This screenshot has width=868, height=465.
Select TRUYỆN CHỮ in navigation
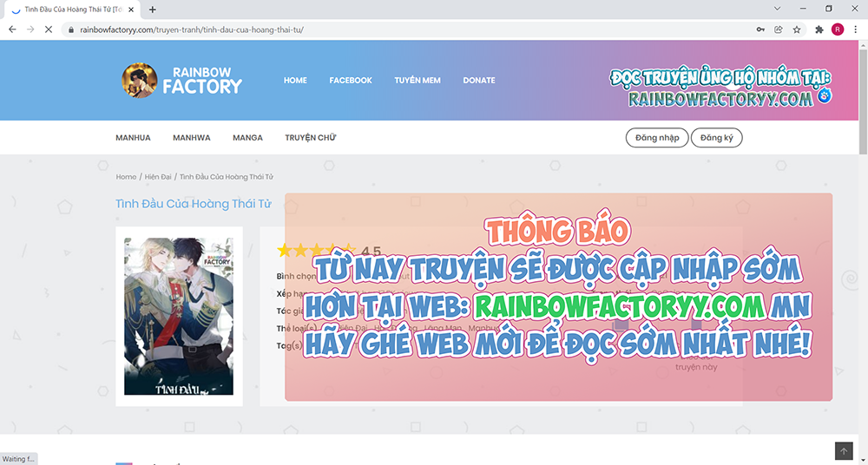point(310,138)
